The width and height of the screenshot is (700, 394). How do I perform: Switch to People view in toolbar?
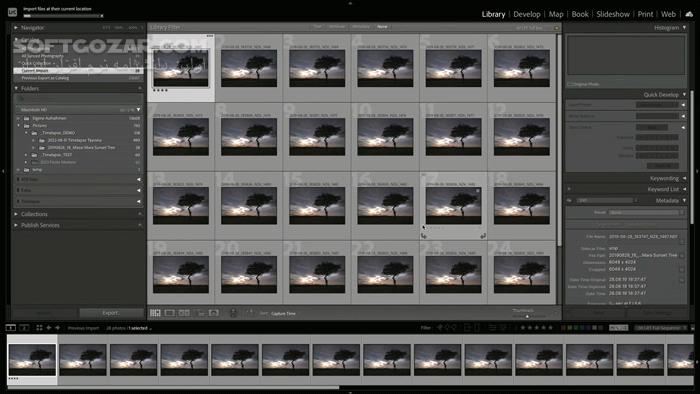(x=214, y=313)
